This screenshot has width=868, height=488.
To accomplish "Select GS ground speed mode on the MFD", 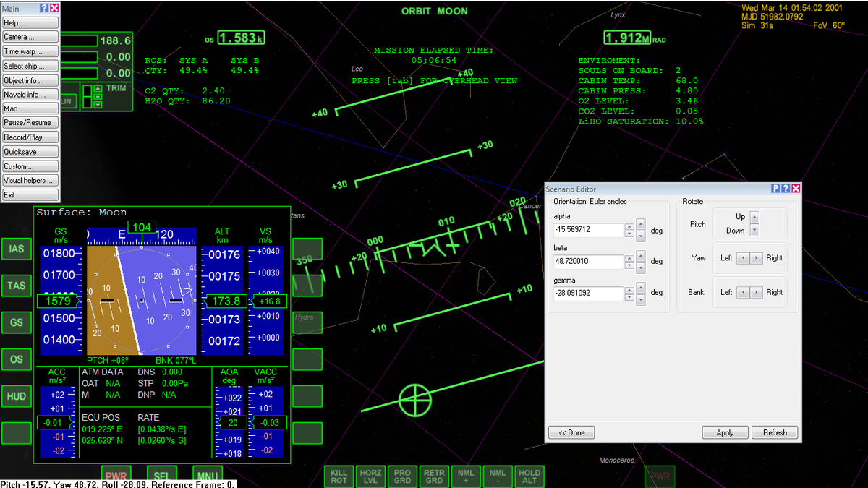I will pos(16,322).
